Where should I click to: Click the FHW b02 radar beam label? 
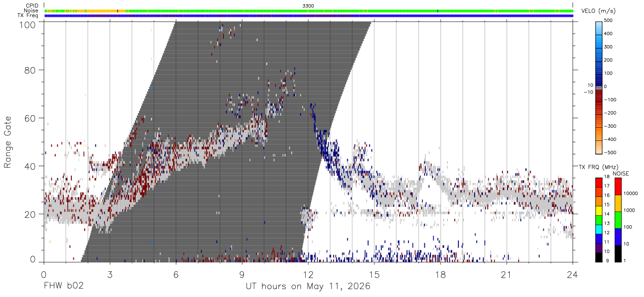coord(63,287)
